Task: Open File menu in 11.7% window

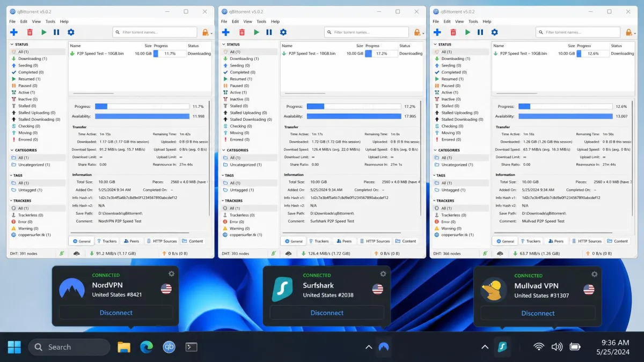Action: coord(12,21)
